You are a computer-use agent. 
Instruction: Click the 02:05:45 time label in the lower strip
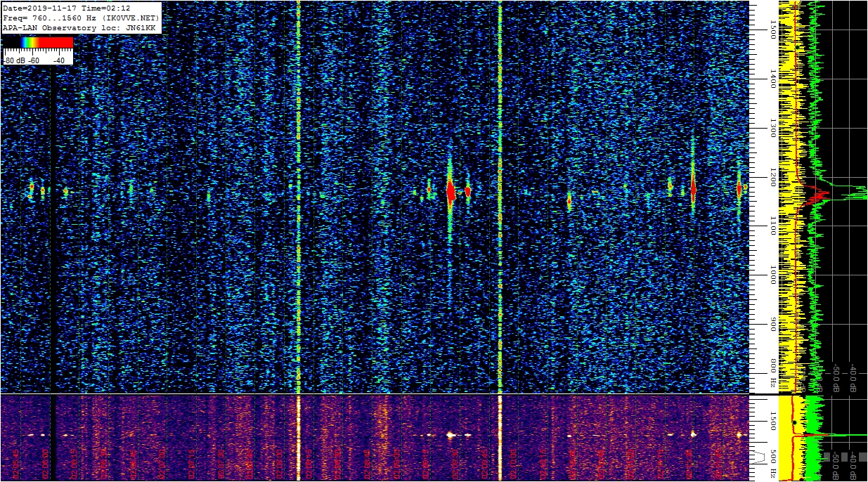click(x=16, y=464)
